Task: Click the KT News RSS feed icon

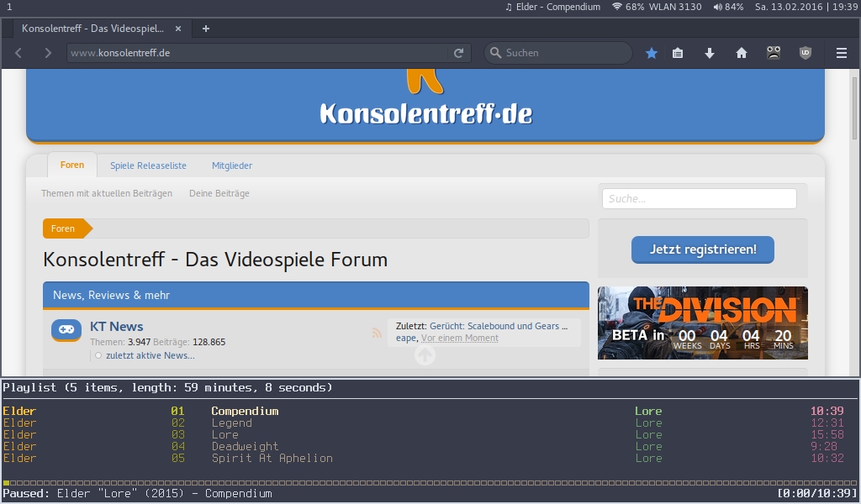Action: 377,333
